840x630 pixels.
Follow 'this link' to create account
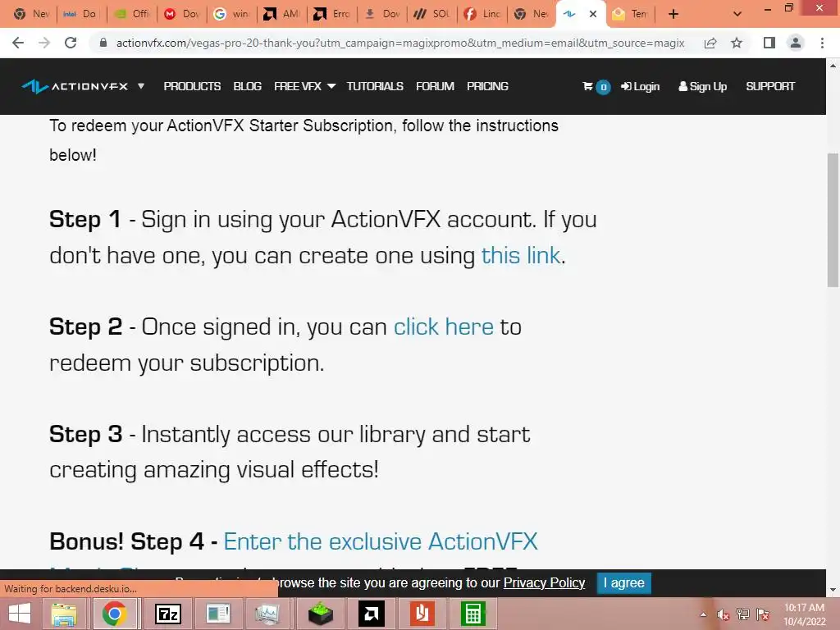[x=521, y=256]
